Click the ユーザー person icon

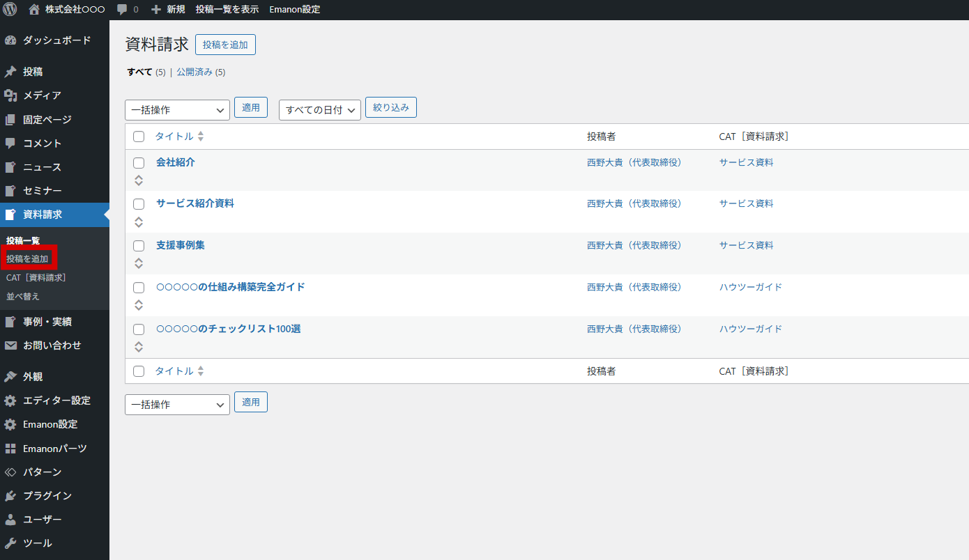(x=10, y=520)
